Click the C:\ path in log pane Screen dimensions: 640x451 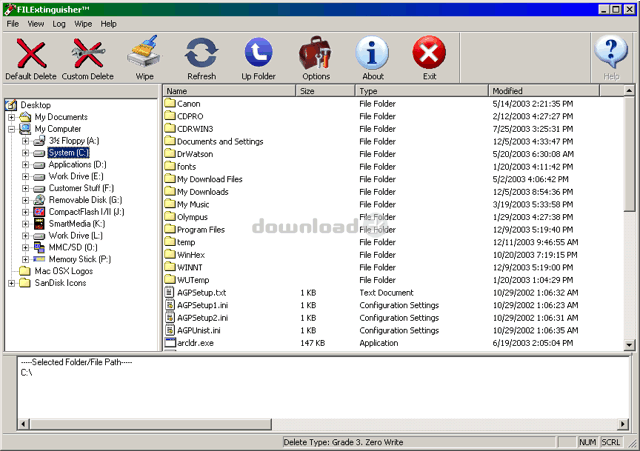click(26, 373)
